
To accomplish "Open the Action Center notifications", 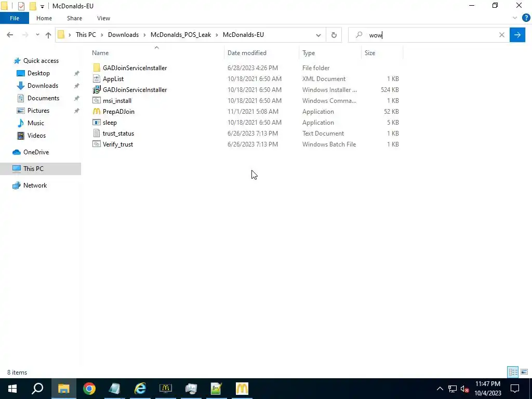I will [515, 389].
